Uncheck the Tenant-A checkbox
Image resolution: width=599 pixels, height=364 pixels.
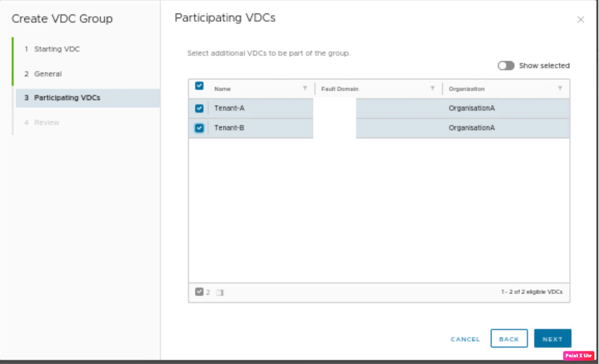coord(199,109)
